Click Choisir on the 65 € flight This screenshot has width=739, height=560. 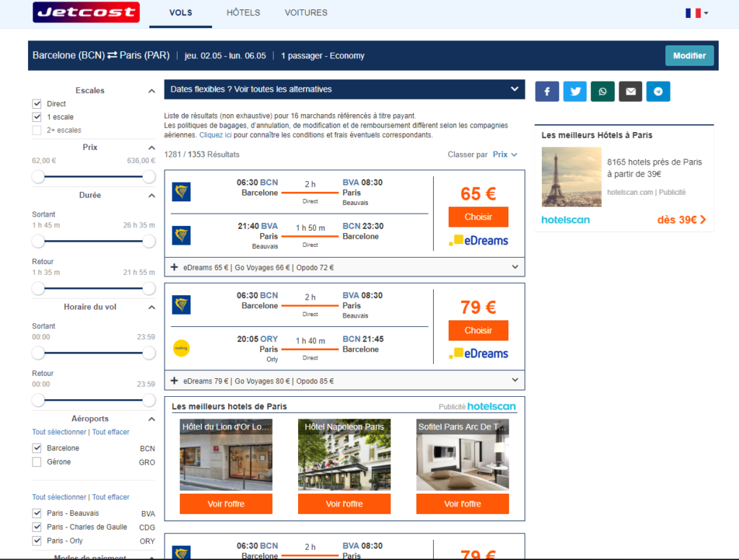[478, 216]
